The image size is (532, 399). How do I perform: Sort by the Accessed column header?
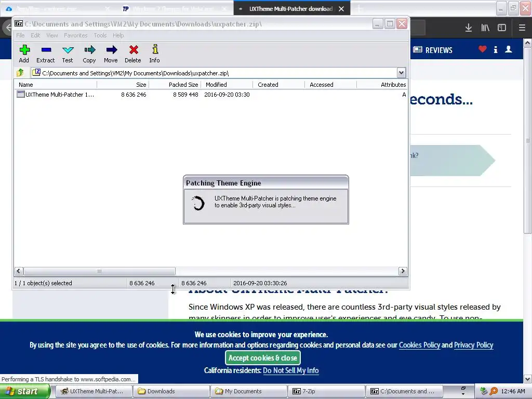(x=331, y=85)
